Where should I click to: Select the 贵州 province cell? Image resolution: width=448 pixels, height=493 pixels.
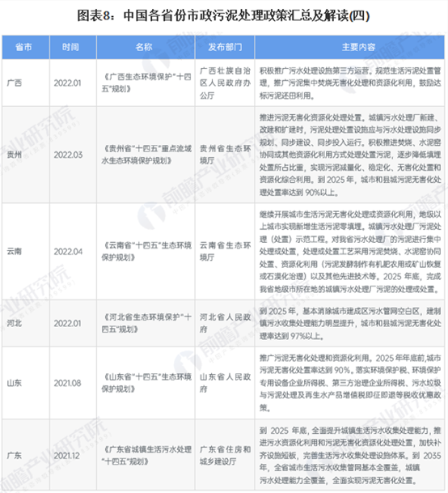click(x=25, y=155)
